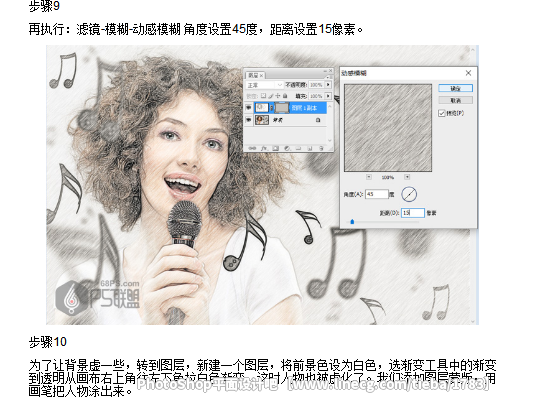The height and width of the screenshot is (403, 545).
Task: Click the page image scrollbar up arrow
Action: point(473,50)
